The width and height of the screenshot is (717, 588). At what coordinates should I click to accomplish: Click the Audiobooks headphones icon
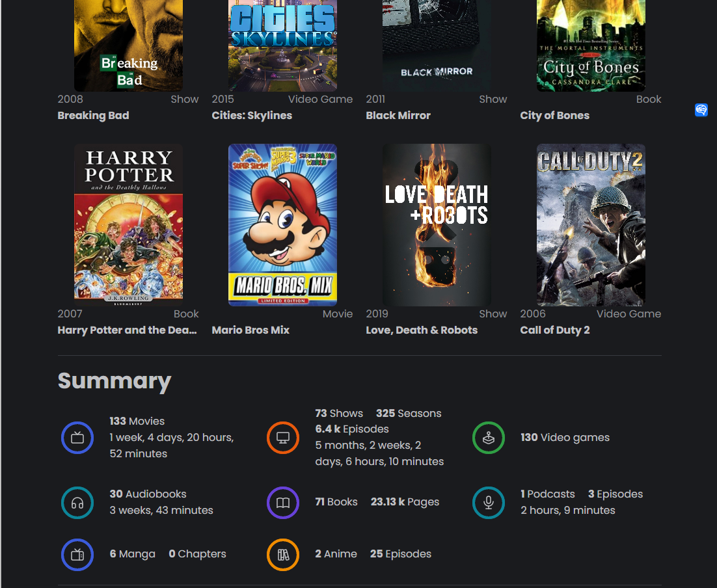[x=77, y=503]
